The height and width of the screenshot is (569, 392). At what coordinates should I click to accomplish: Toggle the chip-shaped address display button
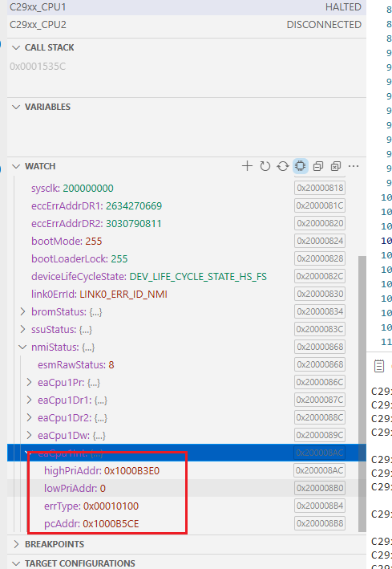tap(301, 166)
